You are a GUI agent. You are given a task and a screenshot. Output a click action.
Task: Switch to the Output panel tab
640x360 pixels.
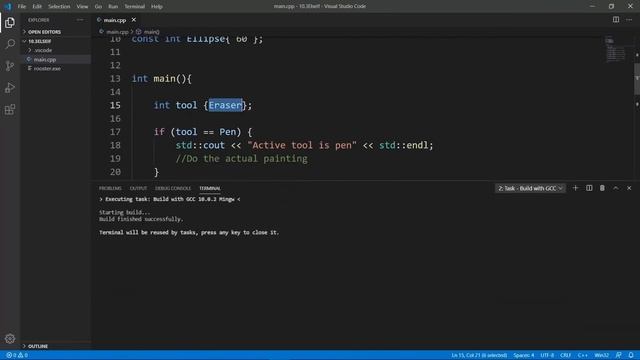(138, 188)
